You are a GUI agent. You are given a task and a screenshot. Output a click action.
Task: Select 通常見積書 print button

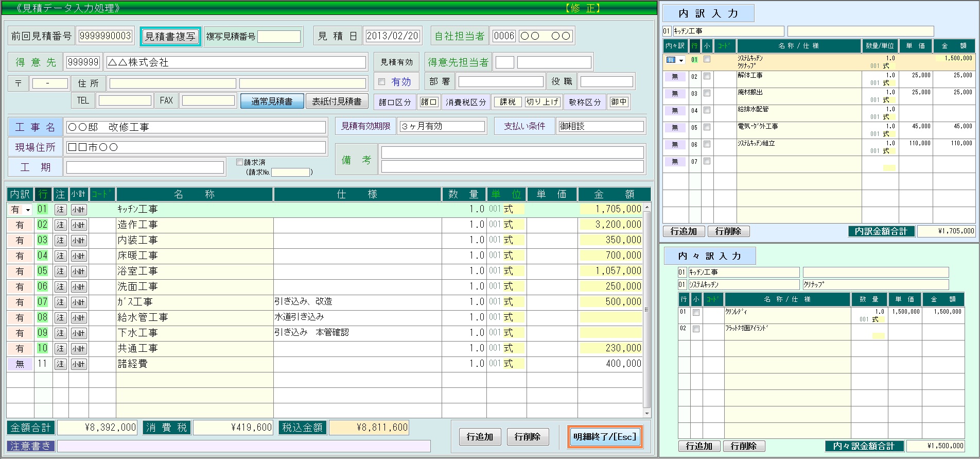(272, 101)
